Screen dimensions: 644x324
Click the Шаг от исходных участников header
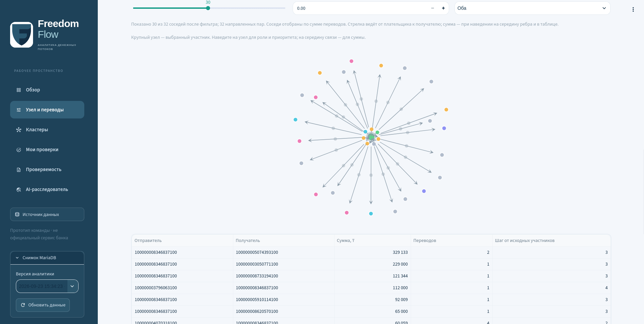pos(551,241)
